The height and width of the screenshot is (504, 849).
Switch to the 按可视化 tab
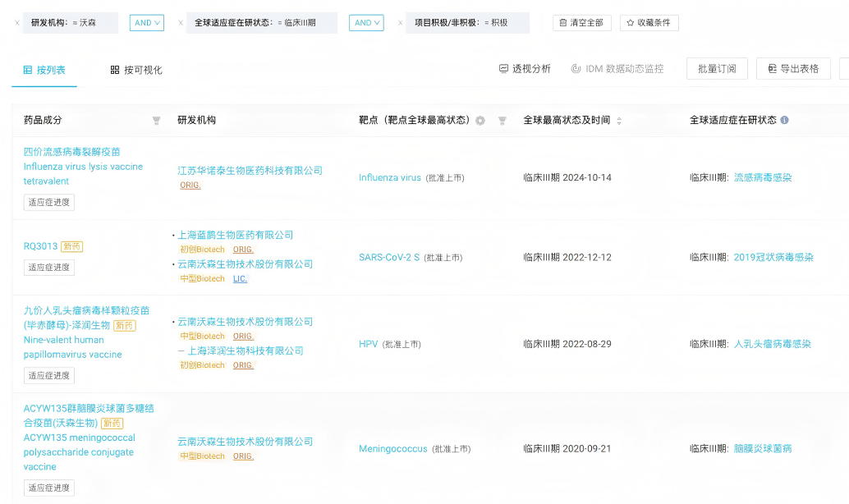(x=136, y=70)
